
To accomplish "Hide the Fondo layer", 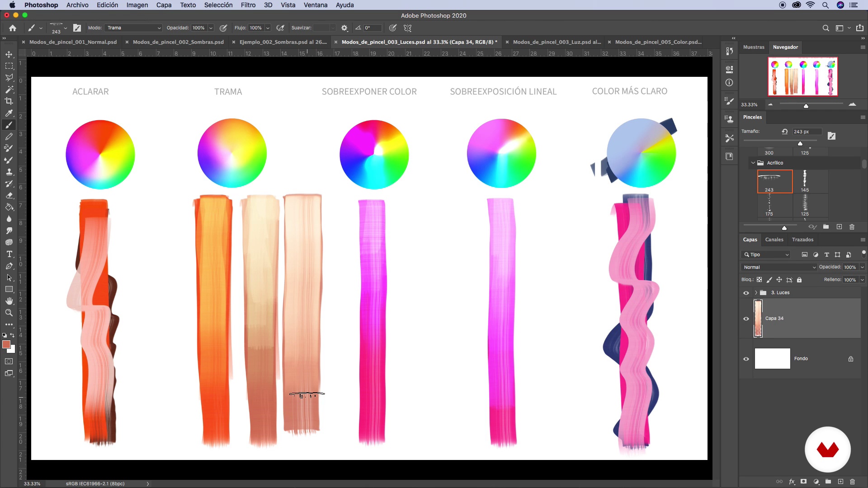I will (x=746, y=359).
